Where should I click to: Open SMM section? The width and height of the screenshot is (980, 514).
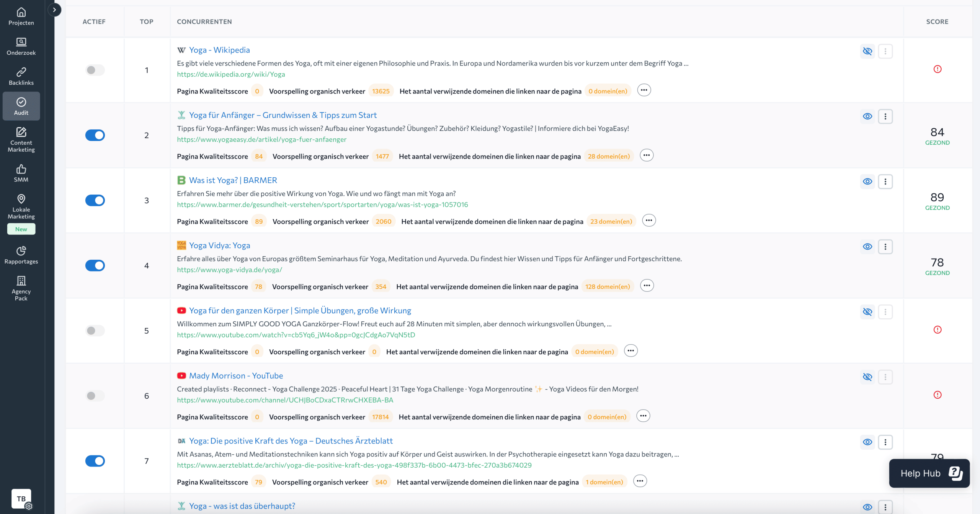pos(21,173)
